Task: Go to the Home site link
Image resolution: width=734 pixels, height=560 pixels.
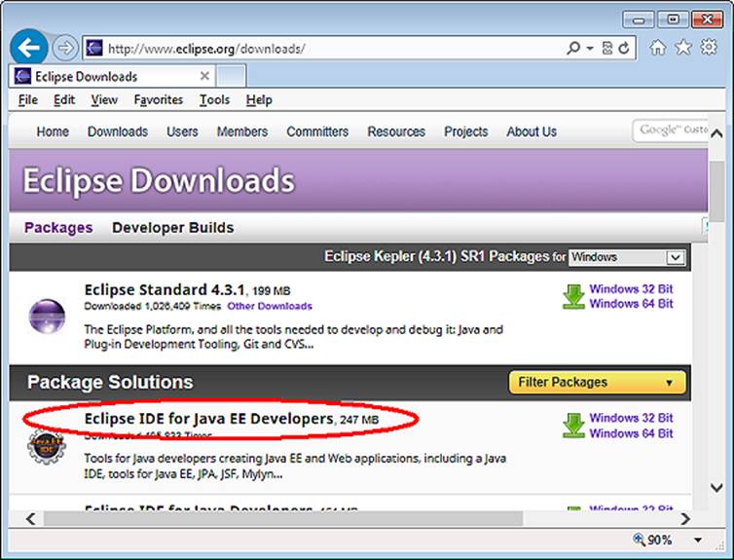Action: [53, 131]
